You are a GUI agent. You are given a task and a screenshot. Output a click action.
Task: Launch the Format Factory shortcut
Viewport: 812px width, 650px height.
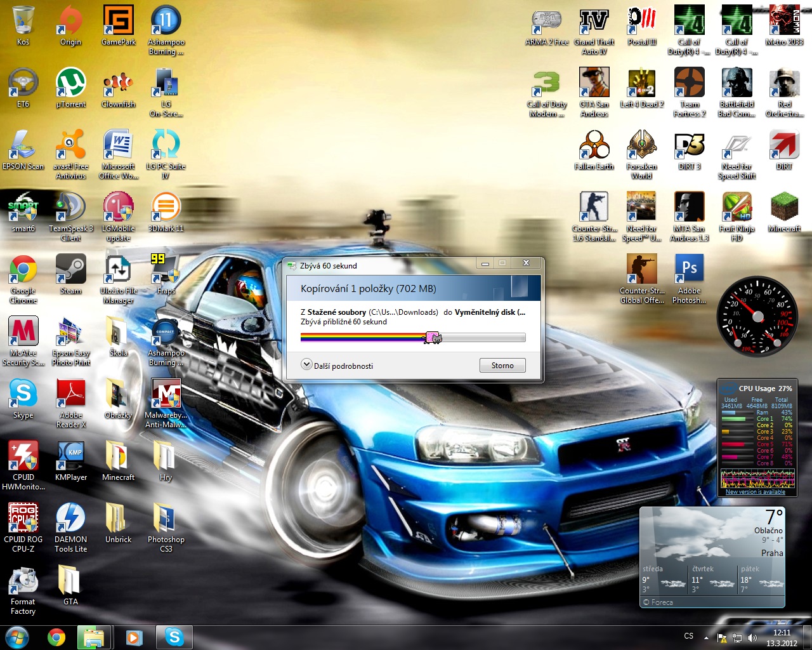tap(23, 590)
